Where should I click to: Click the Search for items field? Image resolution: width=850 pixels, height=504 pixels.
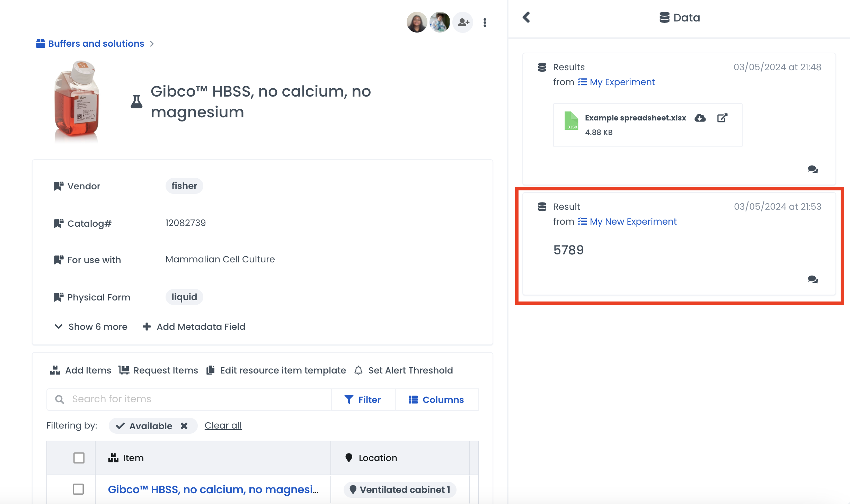click(194, 399)
